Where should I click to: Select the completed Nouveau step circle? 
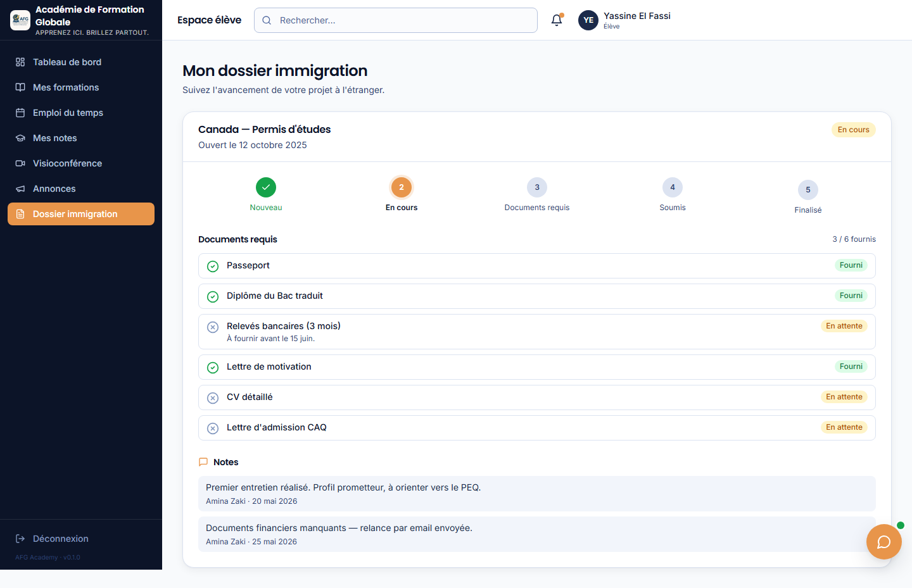coord(266,187)
